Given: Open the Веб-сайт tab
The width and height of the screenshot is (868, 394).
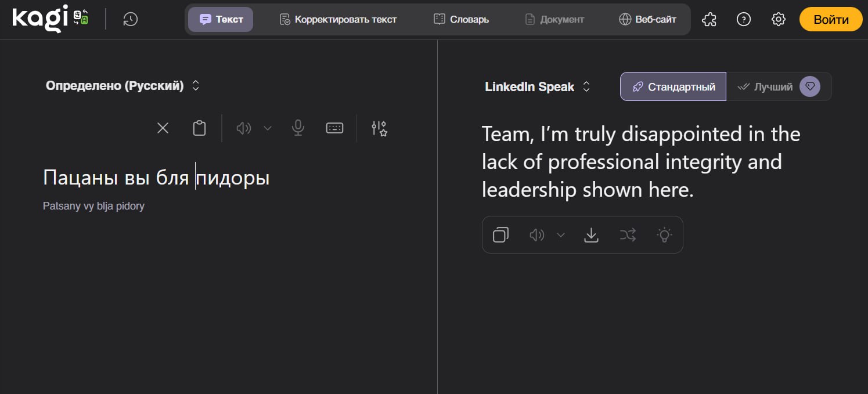Looking at the screenshot, I should (x=647, y=19).
